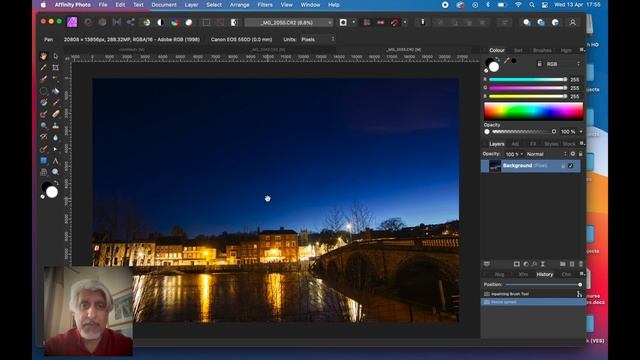Open the Account icon in toolbar

point(573,22)
